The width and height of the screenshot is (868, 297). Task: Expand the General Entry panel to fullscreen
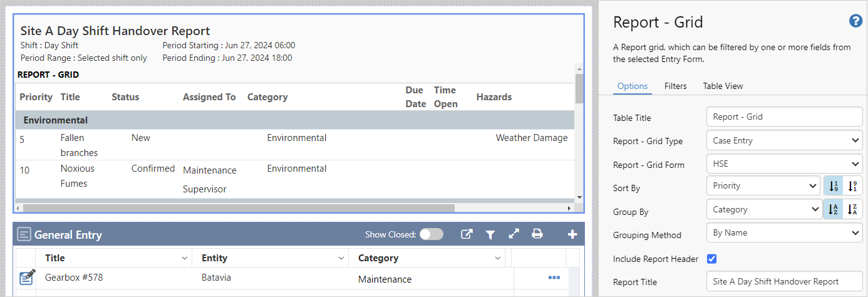click(514, 234)
